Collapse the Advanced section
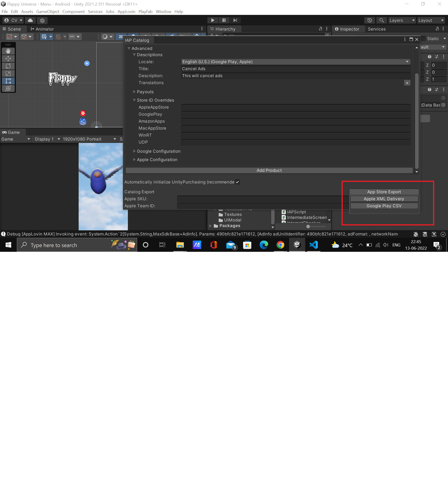 (129, 48)
